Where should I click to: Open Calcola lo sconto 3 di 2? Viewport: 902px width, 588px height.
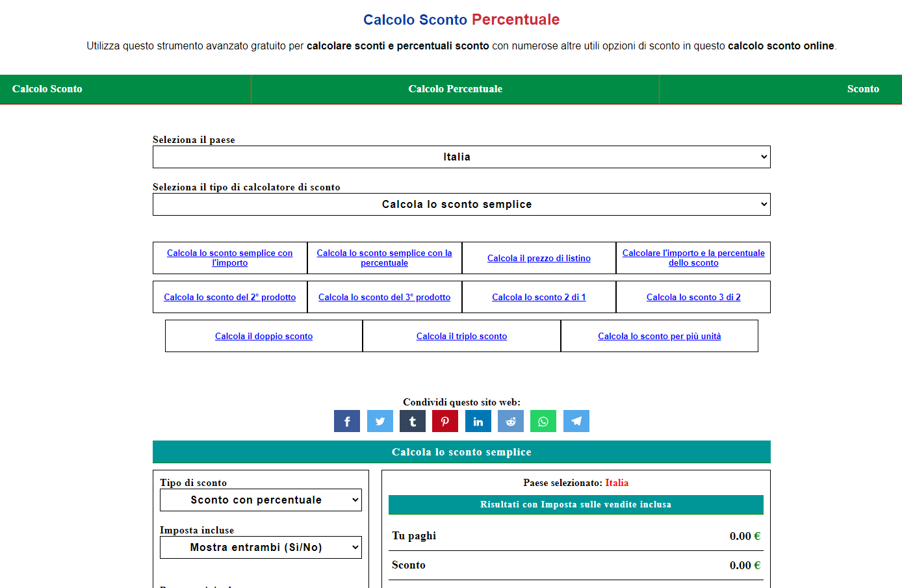click(x=693, y=297)
